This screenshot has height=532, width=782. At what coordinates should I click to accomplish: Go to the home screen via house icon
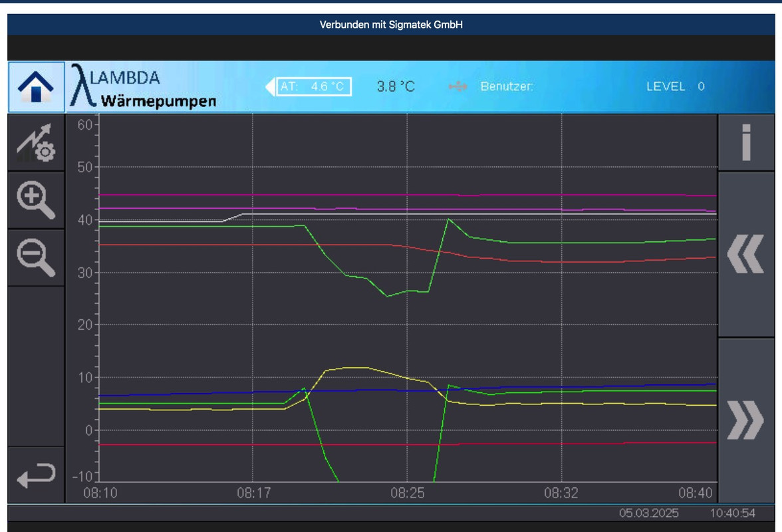point(36,86)
